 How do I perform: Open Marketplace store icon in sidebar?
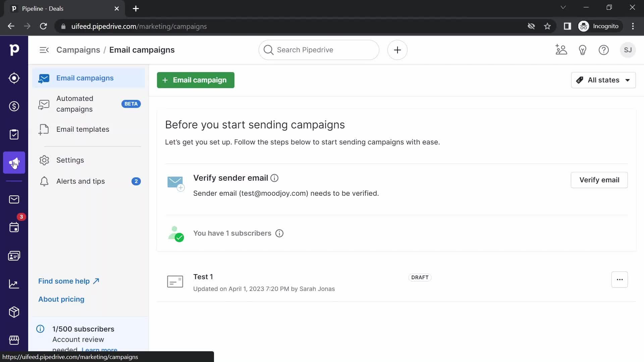click(x=14, y=340)
